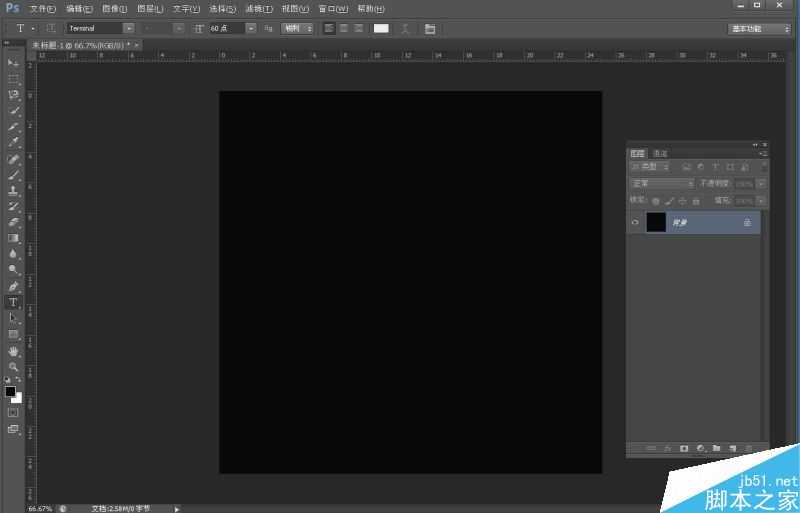Toggle the lock icon on 背景 layer
This screenshot has height=513, width=800.
click(747, 222)
